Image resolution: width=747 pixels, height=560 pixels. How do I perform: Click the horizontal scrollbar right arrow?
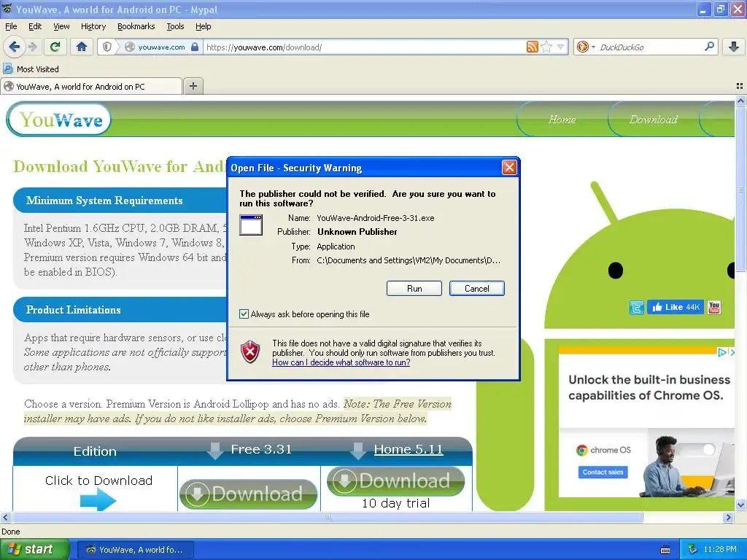click(728, 517)
